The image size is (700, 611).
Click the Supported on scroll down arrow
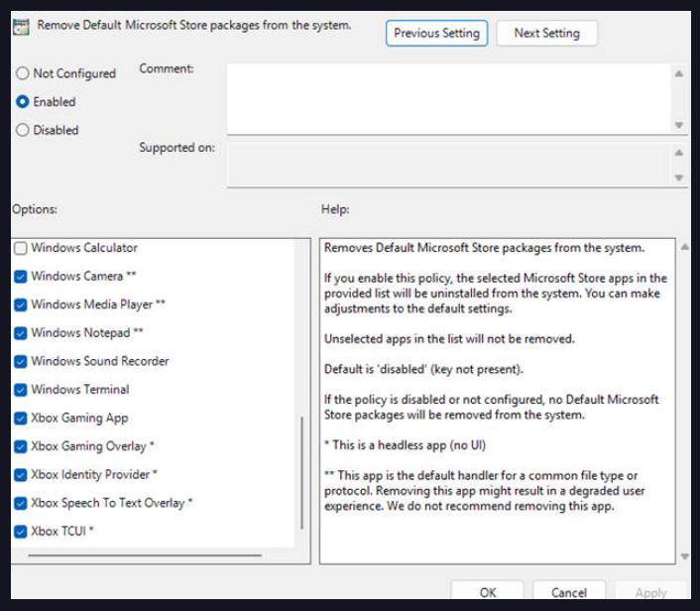click(x=679, y=178)
